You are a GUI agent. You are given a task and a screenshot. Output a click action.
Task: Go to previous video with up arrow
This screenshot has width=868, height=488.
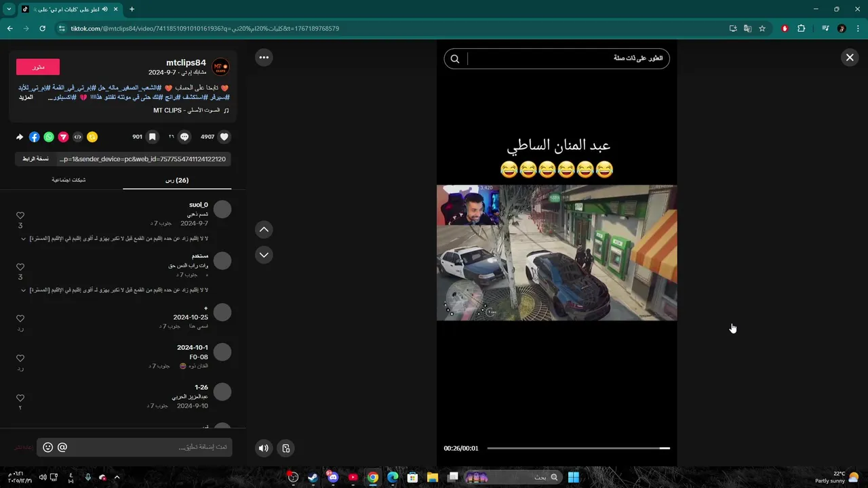point(264,230)
